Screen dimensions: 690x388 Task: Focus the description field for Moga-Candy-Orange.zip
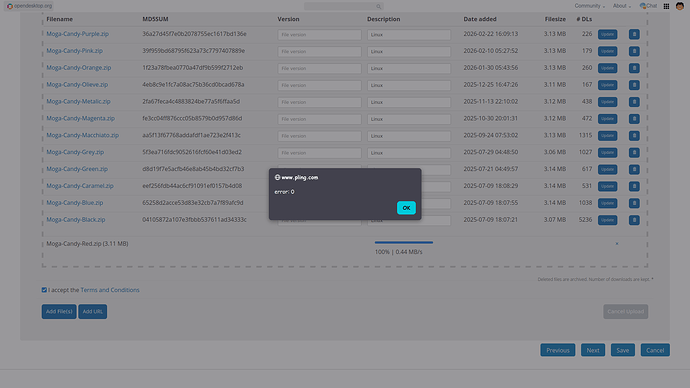[409, 68]
